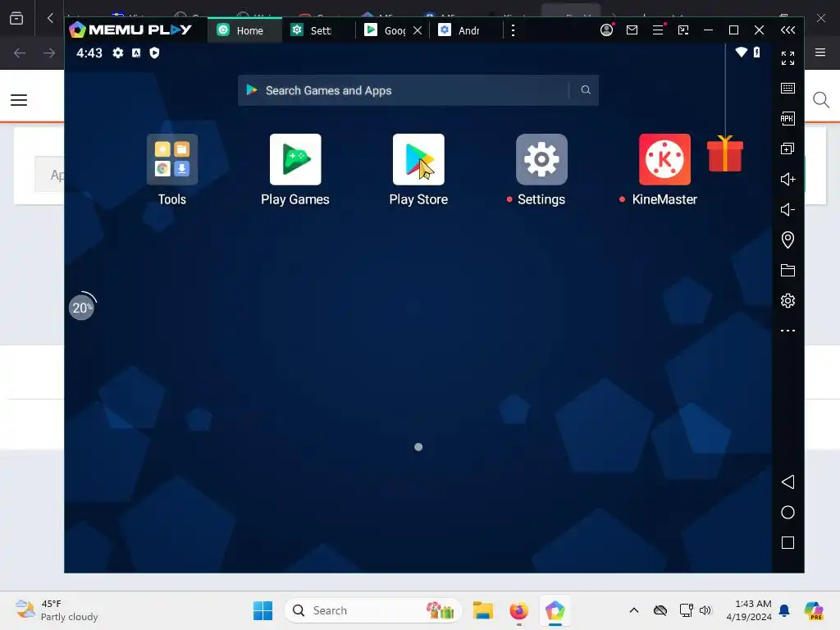
Task: Click the volume down icon in sidebar
Action: pyautogui.click(x=787, y=209)
